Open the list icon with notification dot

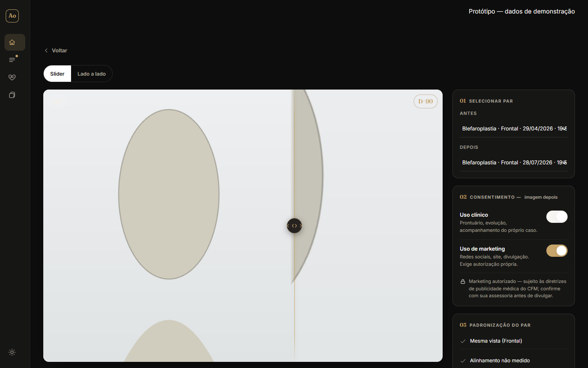click(12, 60)
